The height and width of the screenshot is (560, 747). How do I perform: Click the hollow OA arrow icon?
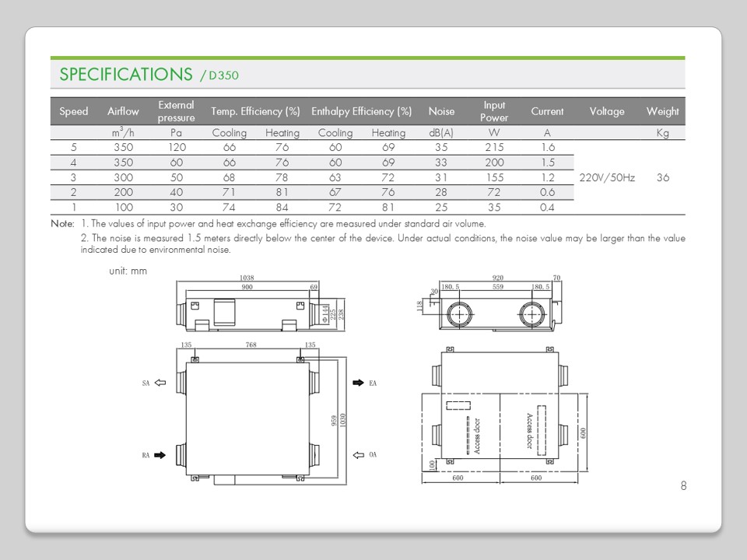(358, 455)
